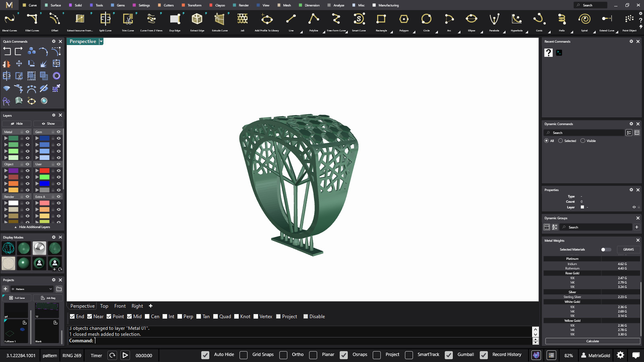This screenshot has height=362, width=644.
Task: Select the Polygon tool
Action: pyautogui.click(x=404, y=21)
